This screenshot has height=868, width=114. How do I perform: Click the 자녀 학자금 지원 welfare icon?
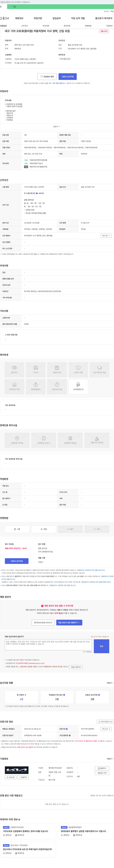[100, 370]
